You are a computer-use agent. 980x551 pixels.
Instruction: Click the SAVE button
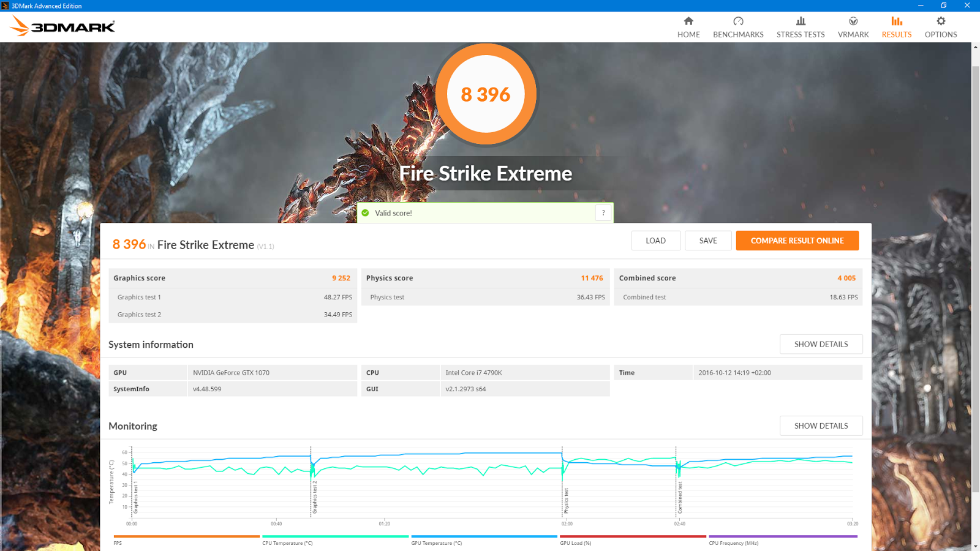pos(708,241)
